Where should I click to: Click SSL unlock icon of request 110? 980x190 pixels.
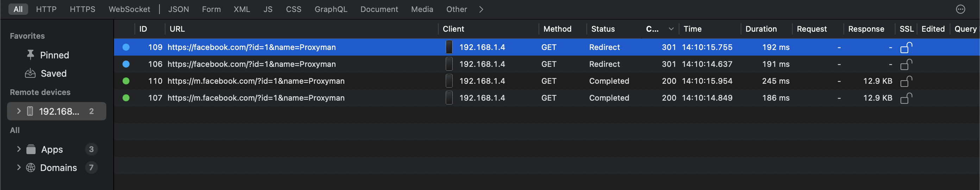(906, 81)
